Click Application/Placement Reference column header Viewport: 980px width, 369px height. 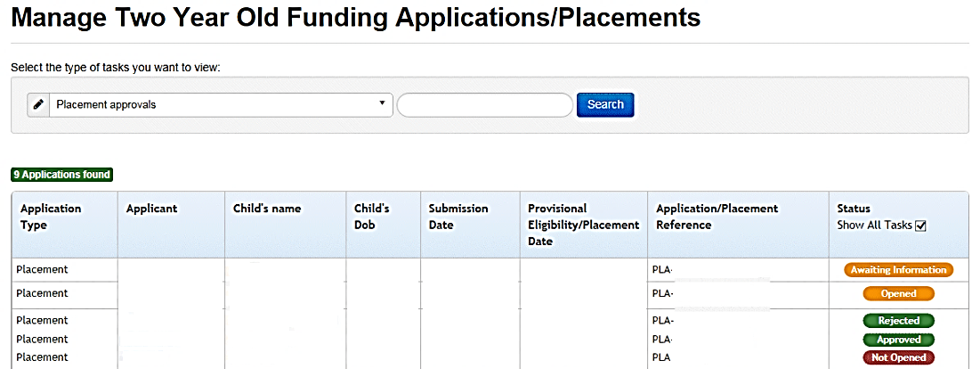(717, 217)
